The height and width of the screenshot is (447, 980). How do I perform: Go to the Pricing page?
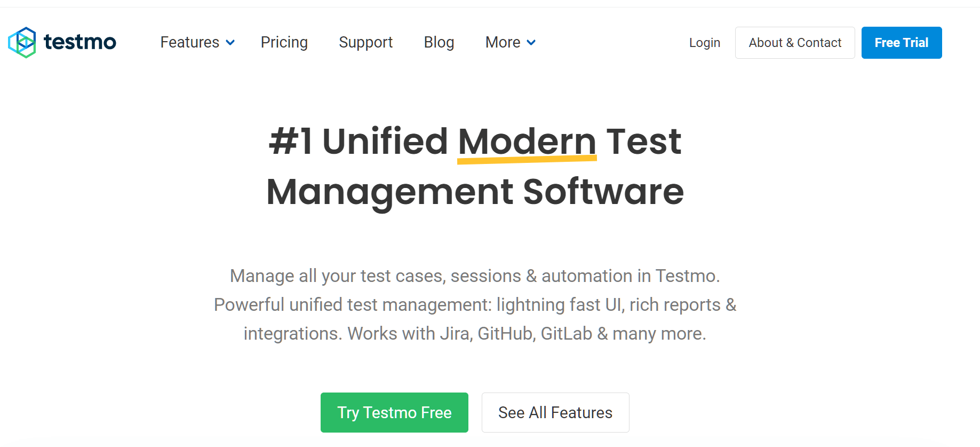[x=284, y=42]
